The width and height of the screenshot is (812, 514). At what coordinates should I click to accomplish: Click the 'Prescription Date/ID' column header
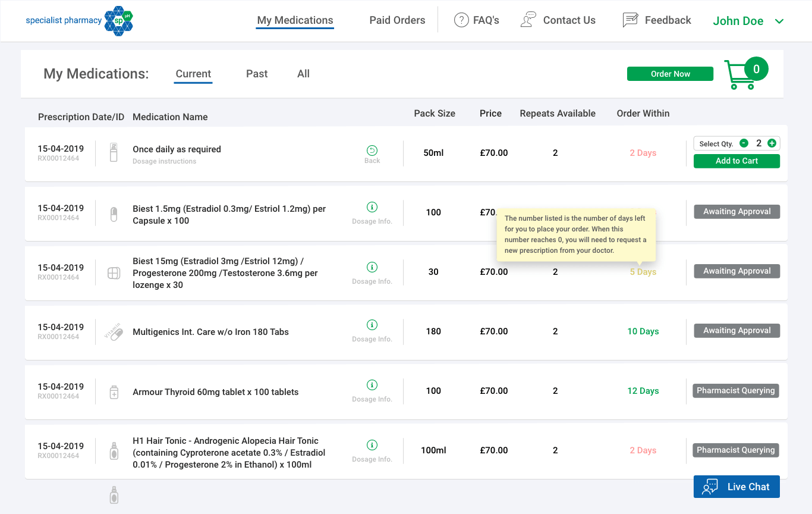(x=81, y=117)
